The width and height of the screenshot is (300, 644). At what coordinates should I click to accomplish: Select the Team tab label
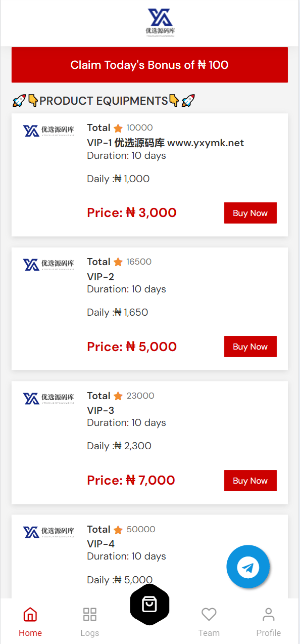pos(209,633)
